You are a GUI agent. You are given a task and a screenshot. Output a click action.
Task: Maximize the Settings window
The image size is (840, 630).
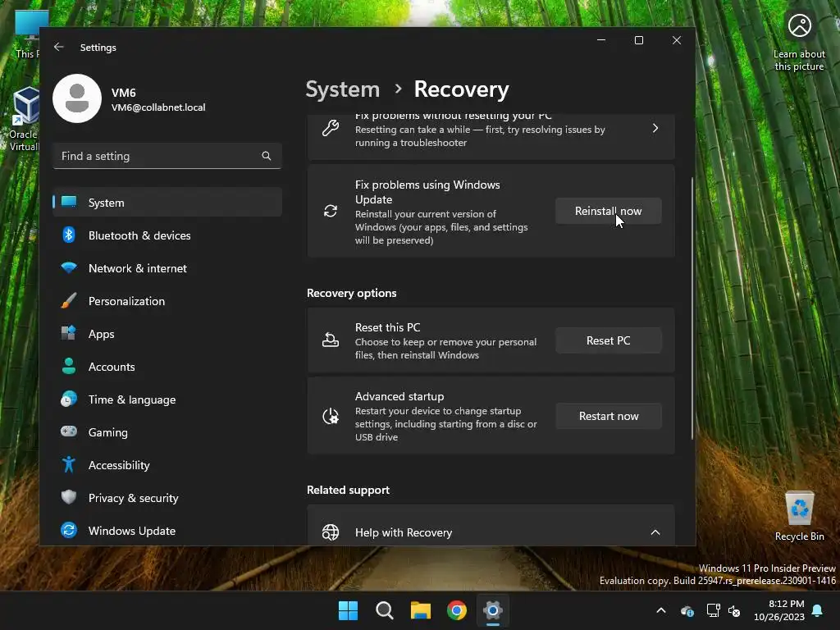(638, 40)
